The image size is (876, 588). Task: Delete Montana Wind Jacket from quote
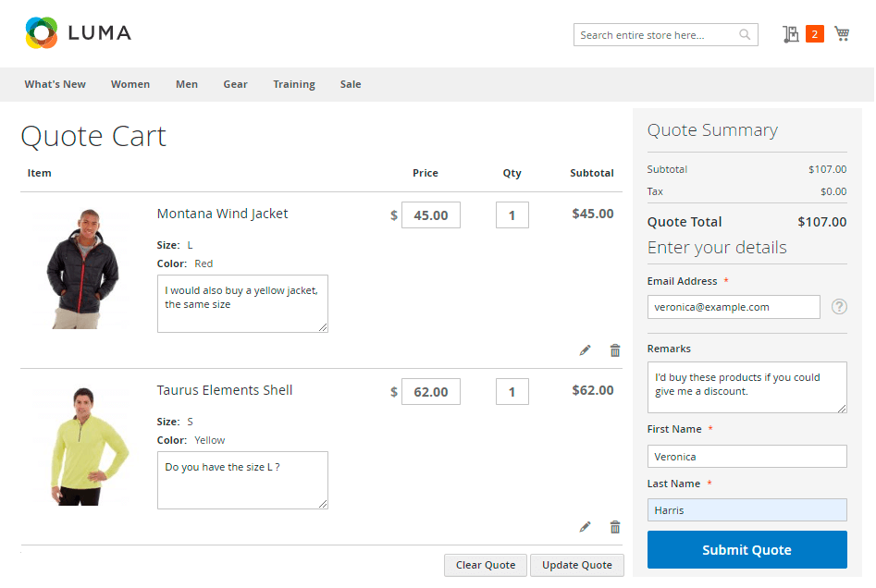coord(615,350)
